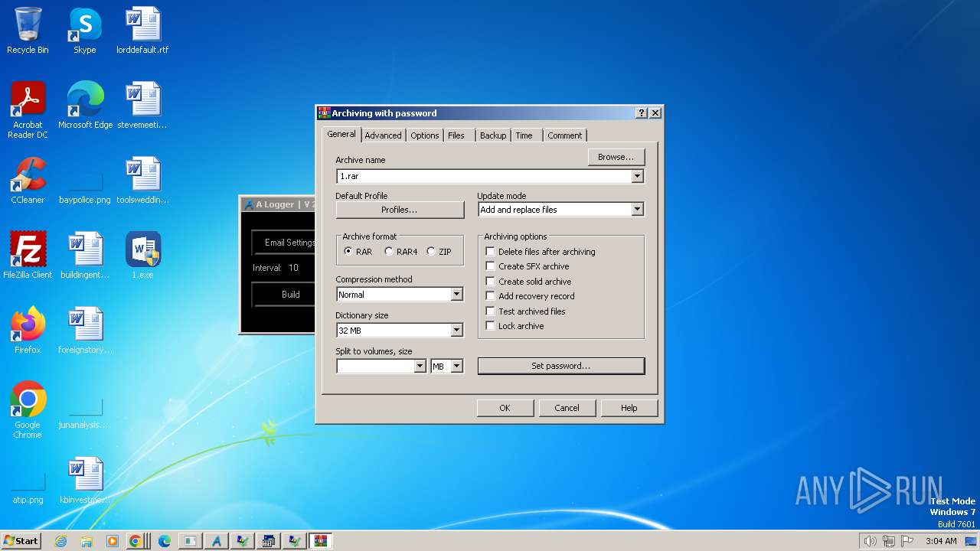Confirm archiving with OK button
The height and width of the screenshot is (551, 980).
505,408
